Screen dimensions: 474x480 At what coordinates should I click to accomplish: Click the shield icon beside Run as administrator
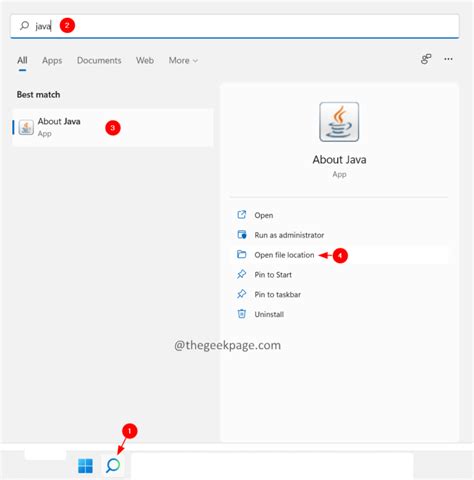[242, 235]
